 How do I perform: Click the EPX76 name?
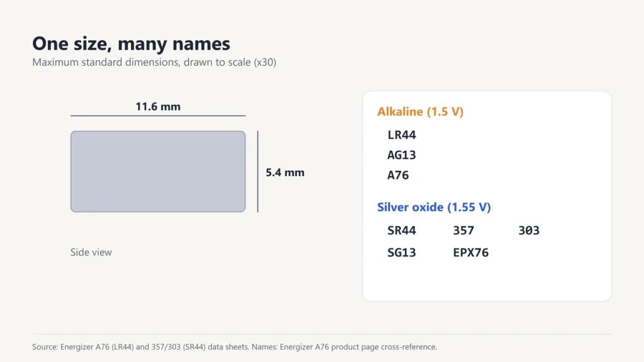(470, 253)
